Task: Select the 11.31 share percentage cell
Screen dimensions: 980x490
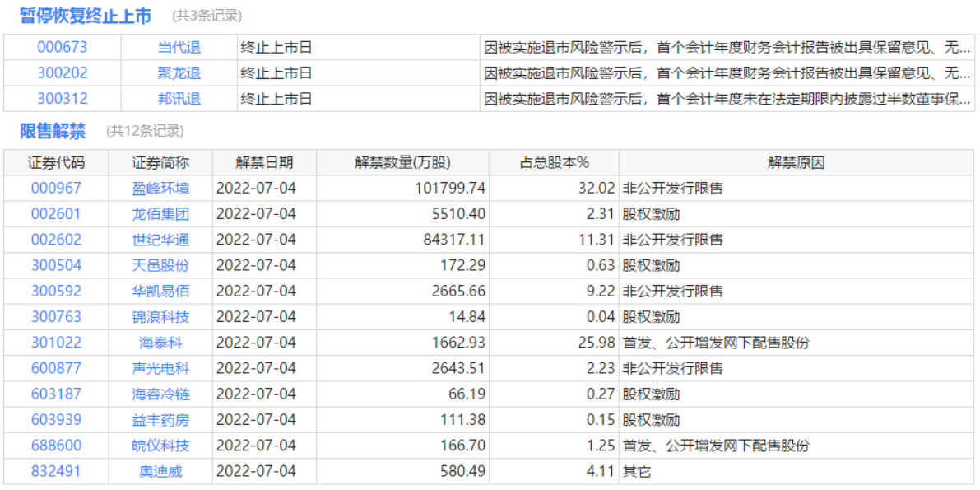Action: [x=555, y=240]
